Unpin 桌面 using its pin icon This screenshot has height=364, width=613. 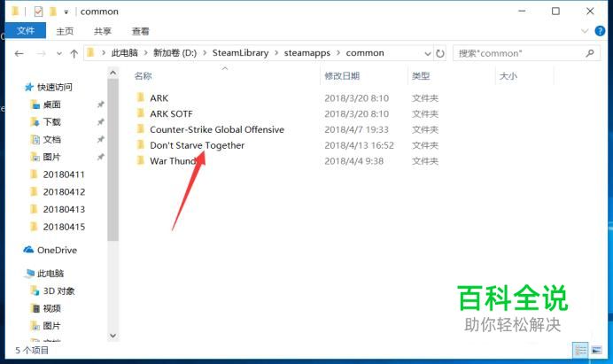coord(100,105)
